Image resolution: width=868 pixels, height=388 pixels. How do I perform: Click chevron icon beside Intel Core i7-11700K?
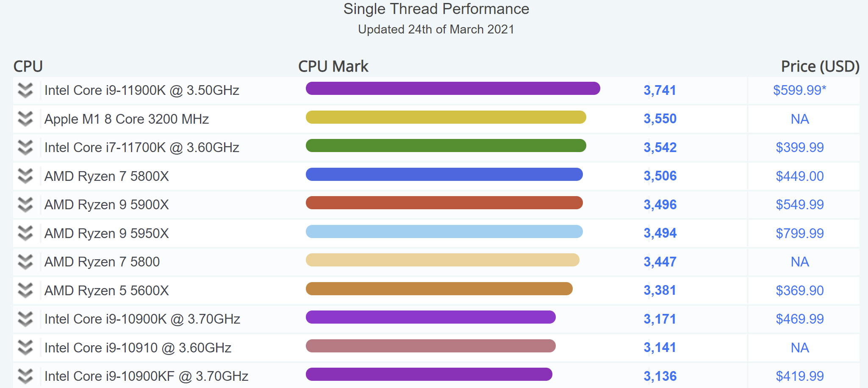pos(25,147)
